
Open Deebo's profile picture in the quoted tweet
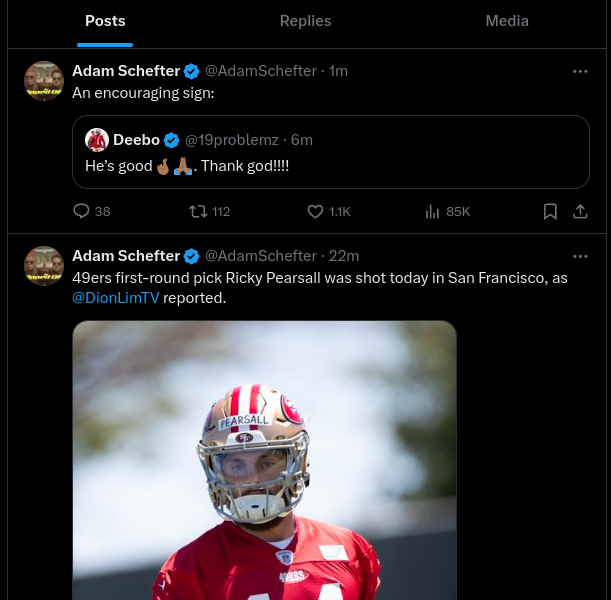(x=97, y=140)
